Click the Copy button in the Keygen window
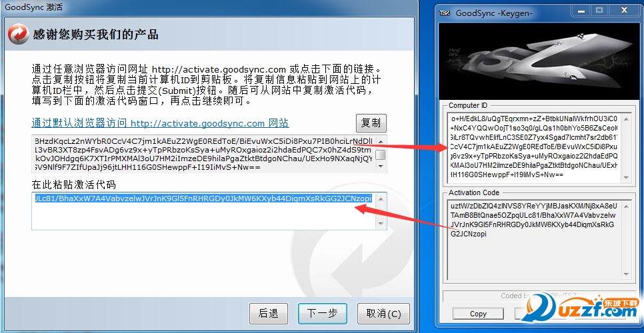Viewport: 644px width, 333px height. [x=478, y=314]
